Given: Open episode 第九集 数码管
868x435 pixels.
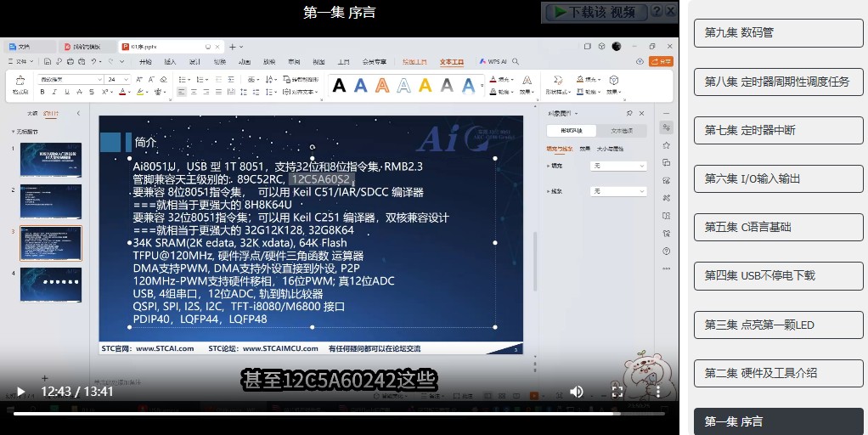Looking at the screenshot, I should coord(778,32).
